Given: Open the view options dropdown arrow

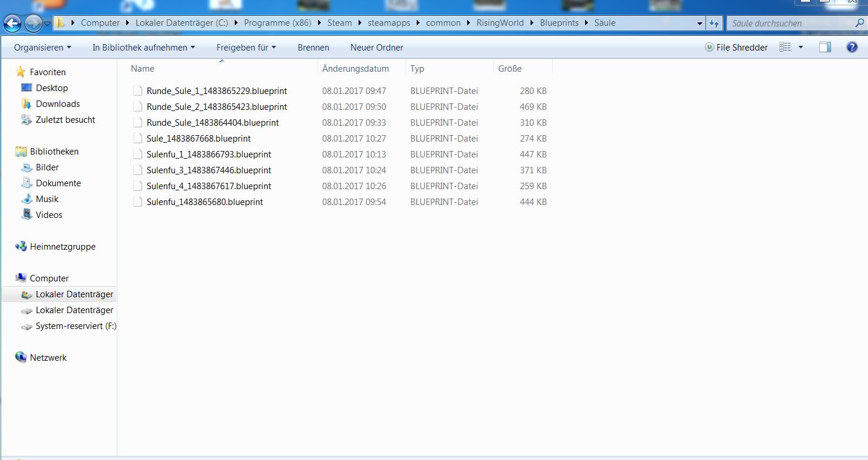Looking at the screenshot, I should [801, 48].
